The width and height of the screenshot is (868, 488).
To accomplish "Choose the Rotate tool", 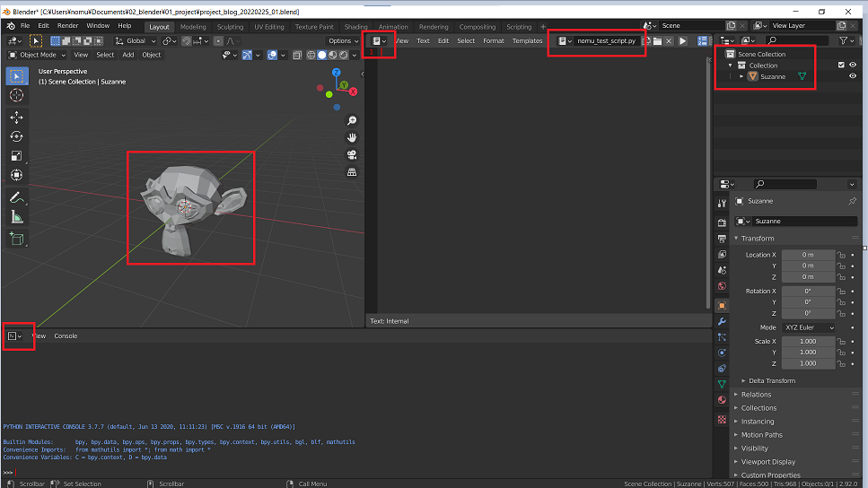I will point(17,136).
